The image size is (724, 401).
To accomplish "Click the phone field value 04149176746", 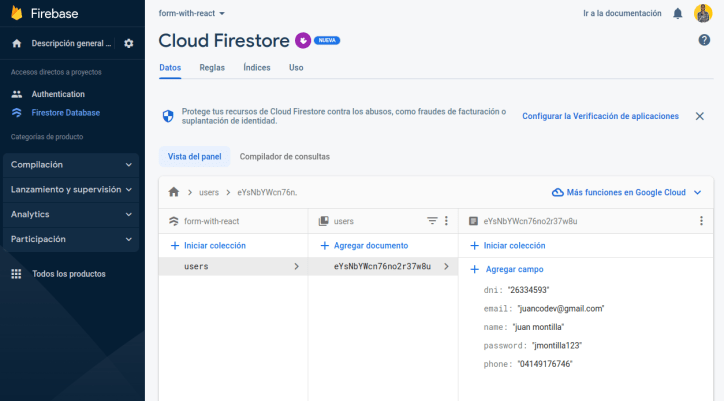I will 545,364.
